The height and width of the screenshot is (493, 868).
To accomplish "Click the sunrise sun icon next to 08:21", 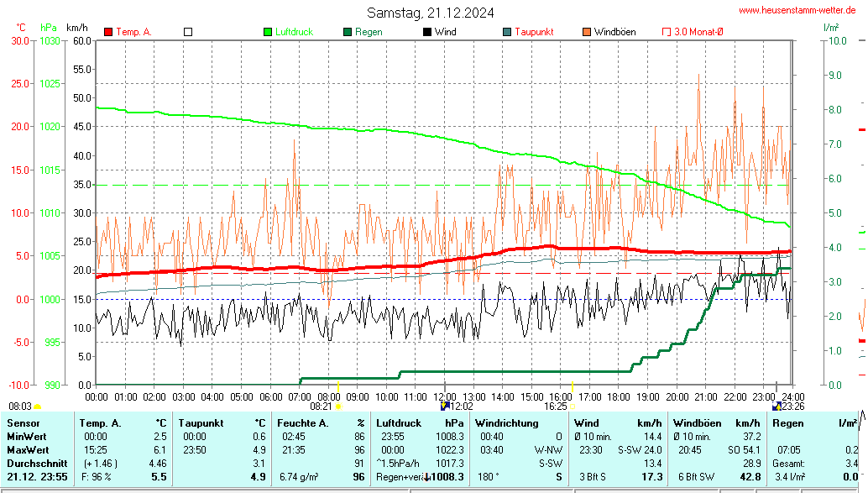I will (338, 406).
